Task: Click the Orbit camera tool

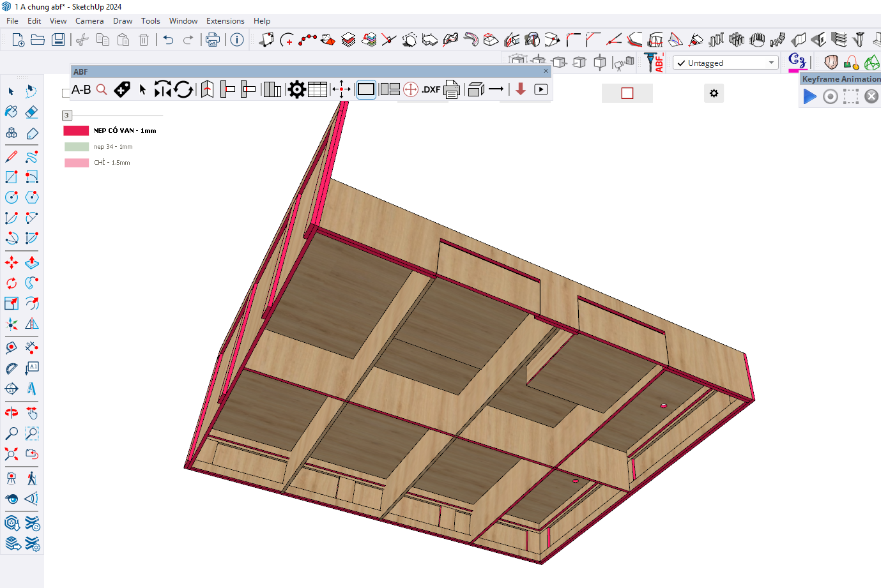Action: [x=11, y=412]
